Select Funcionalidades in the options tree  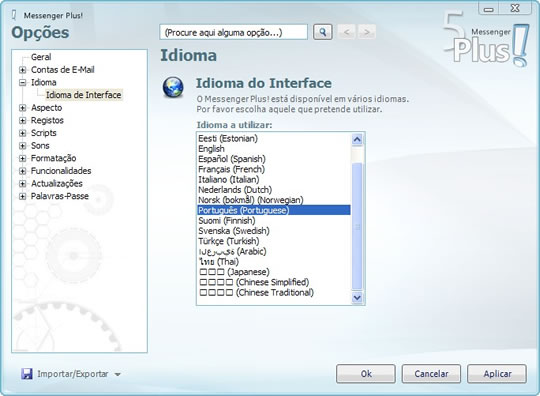[x=61, y=171]
